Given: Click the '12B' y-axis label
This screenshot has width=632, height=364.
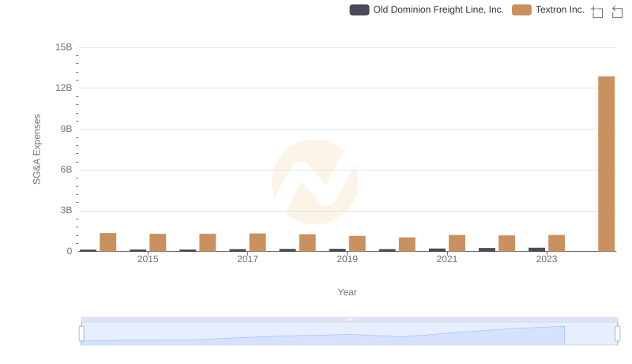Looking at the screenshot, I should click(x=64, y=88).
